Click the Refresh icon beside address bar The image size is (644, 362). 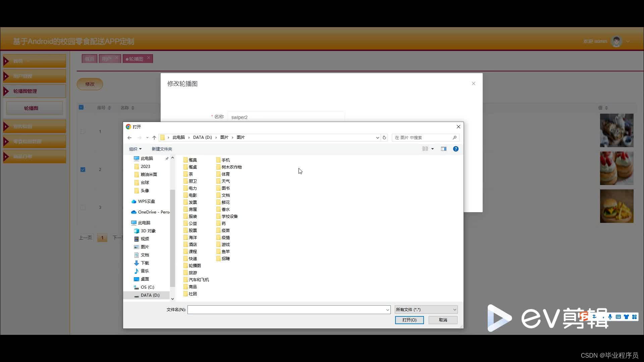tap(384, 138)
